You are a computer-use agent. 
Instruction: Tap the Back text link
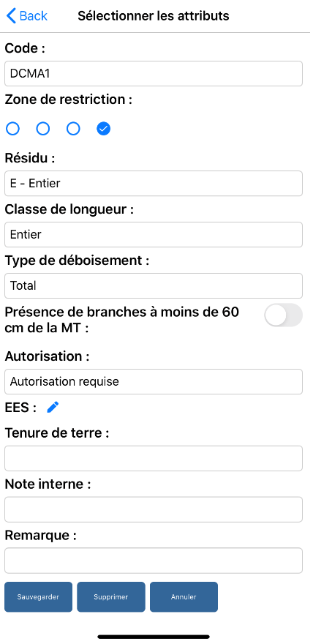click(33, 16)
